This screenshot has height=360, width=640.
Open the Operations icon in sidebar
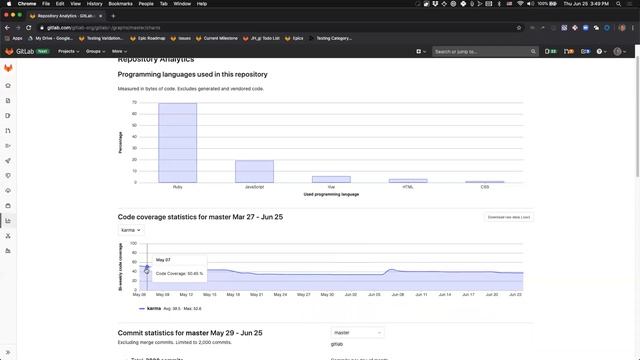(8, 191)
